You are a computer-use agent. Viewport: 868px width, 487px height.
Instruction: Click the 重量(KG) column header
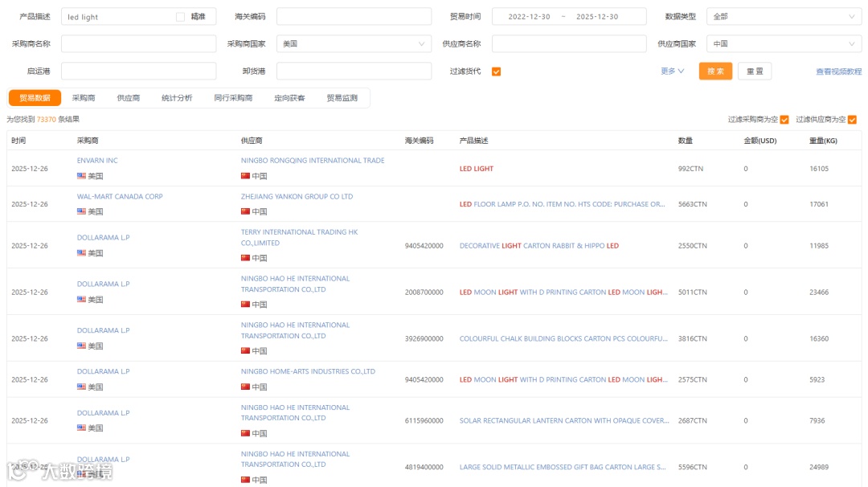coord(823,141)
